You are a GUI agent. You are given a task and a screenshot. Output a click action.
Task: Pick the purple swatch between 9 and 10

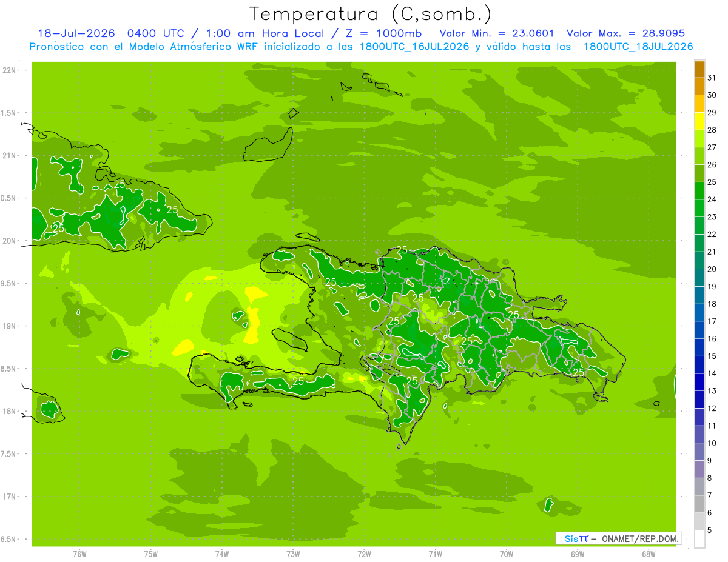(699, 452)
